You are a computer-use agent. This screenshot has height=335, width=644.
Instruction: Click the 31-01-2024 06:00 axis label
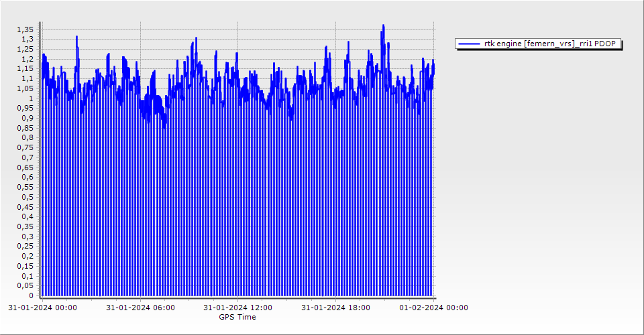pyautogui.click(x=141, y=308)
